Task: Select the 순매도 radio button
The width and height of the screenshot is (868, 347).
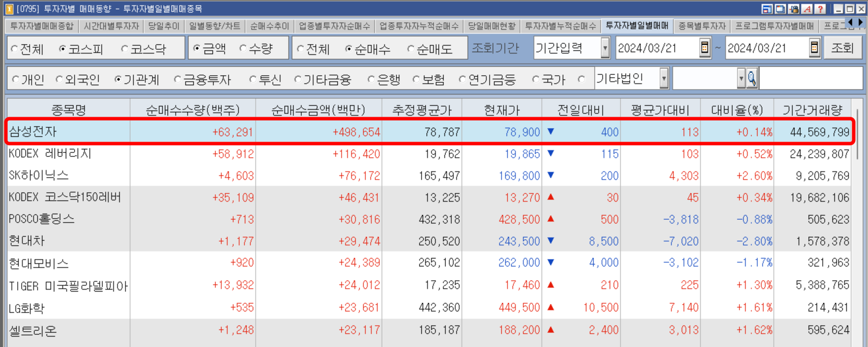Action: 411,49
